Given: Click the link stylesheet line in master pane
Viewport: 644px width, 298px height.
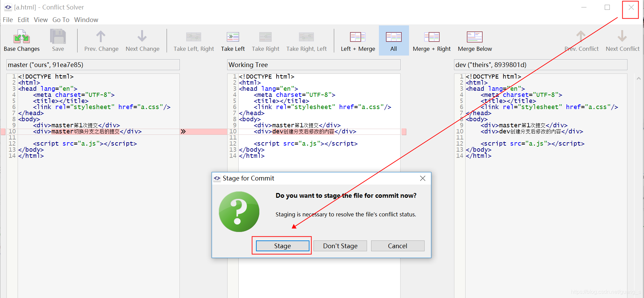Looking at the screenshot, I should 102,107.
